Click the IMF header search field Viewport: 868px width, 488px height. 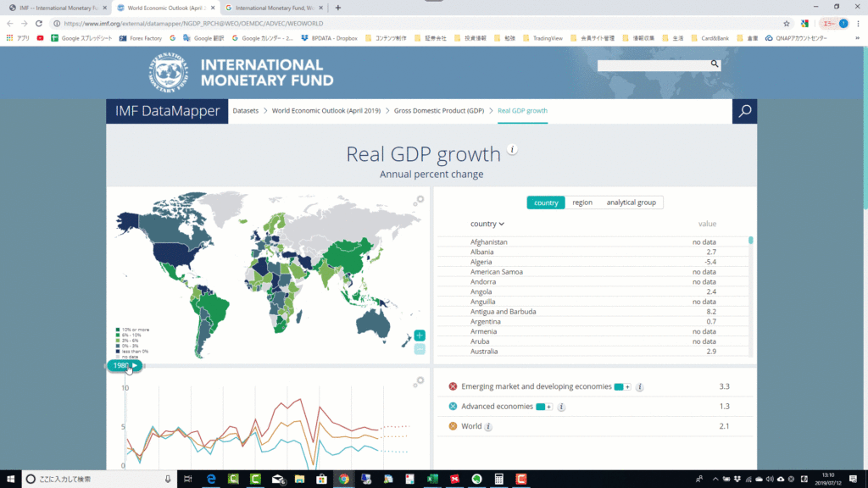pyautogui.click(x=654, y=64)
